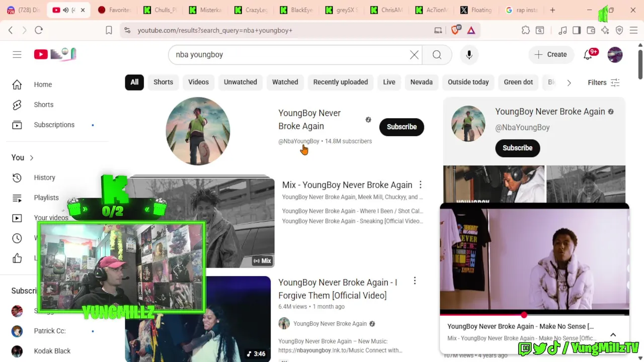
Task: Open I Forgive Them video title
Action: pyautogui.click(x=338, y=289)
